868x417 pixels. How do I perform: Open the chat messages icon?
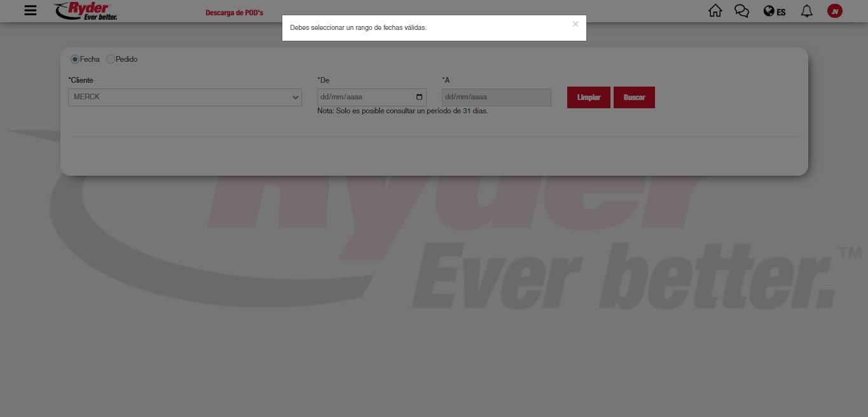(x=741, y=11)
